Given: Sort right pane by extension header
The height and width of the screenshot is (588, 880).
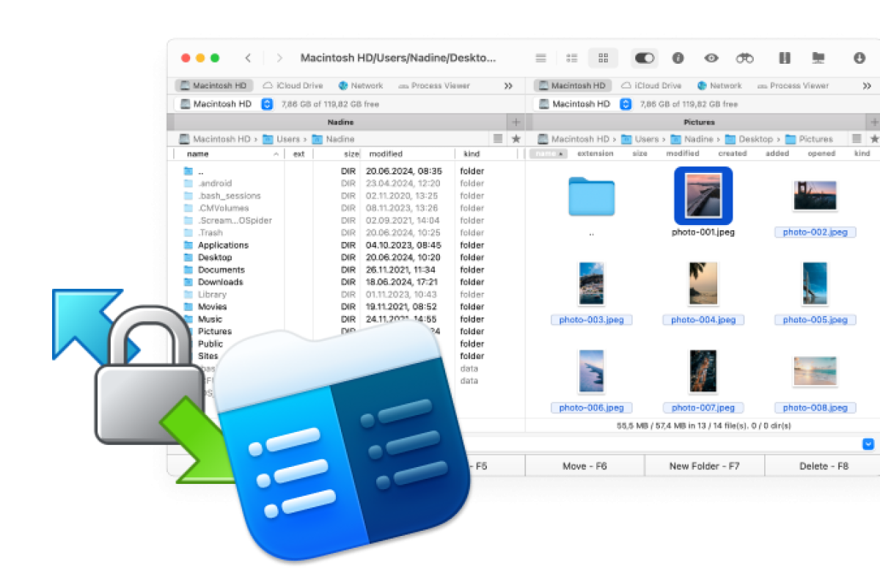Looking at the screenshot, I should pyautogui.click(x=595, y=154).
